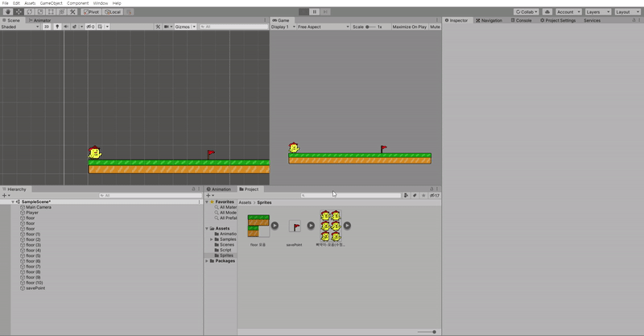Open Project create plus button
The width and height of the screenshot is (644, 336).
click(x=210, y=196)
